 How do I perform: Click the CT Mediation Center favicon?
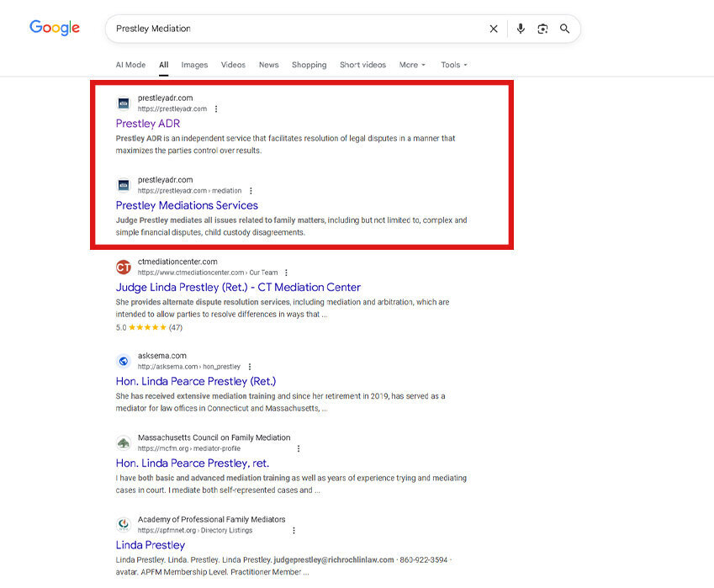124,267
